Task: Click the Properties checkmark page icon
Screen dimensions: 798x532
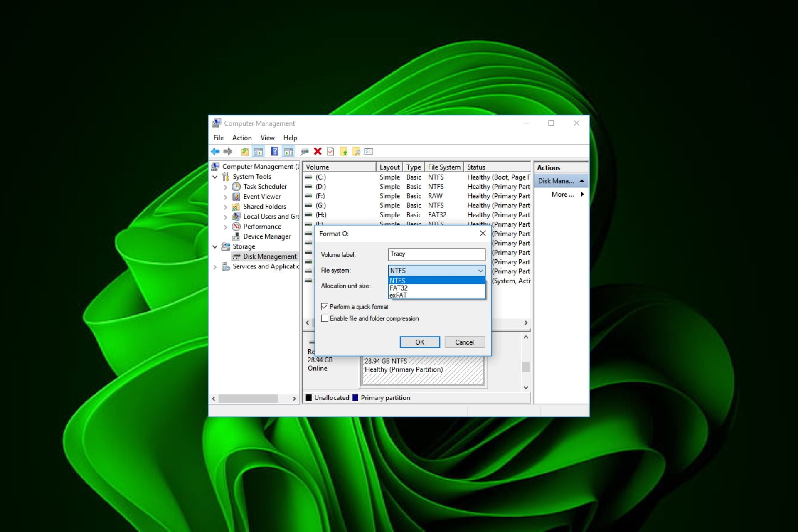Action: pyautogui.click(x=330, y=152)
